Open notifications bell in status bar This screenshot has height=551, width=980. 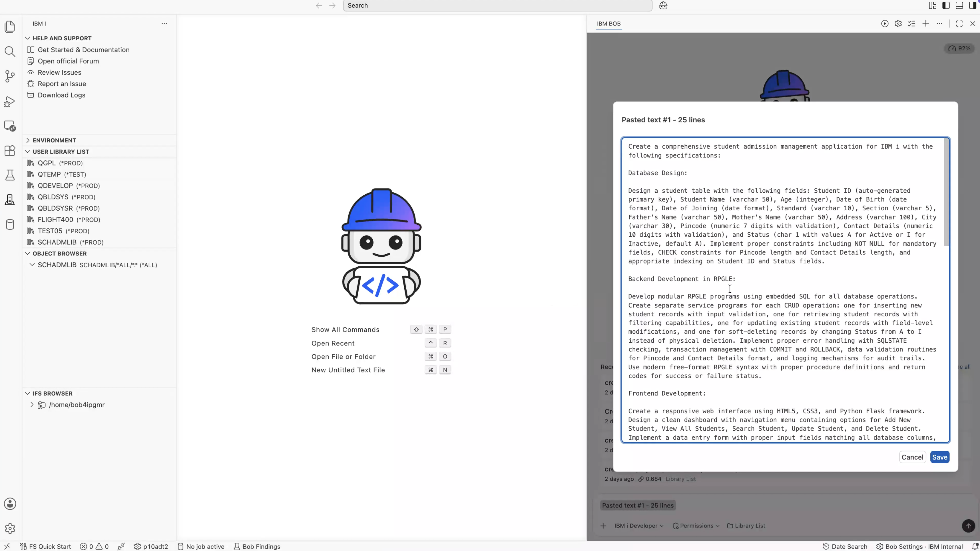pos(975,546)
